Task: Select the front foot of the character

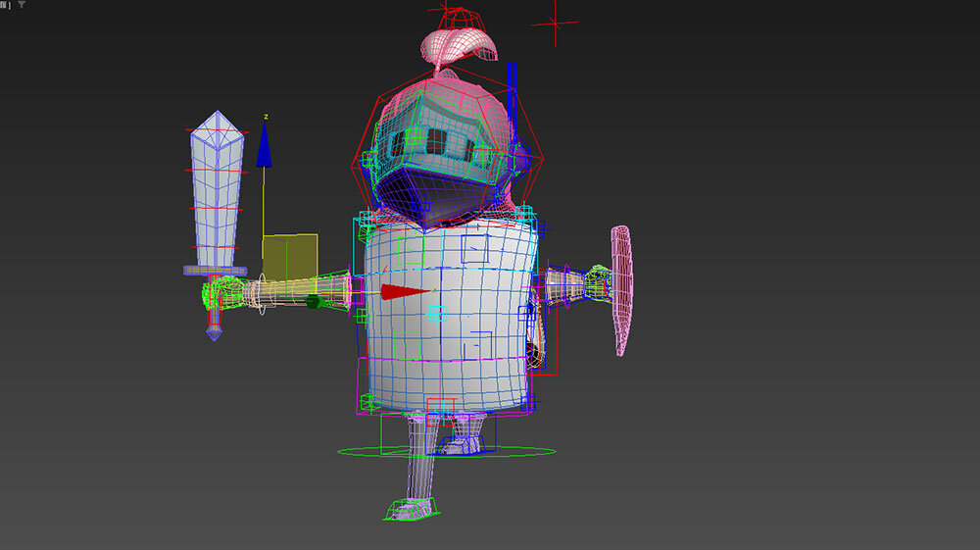Action: pos(411,509)
